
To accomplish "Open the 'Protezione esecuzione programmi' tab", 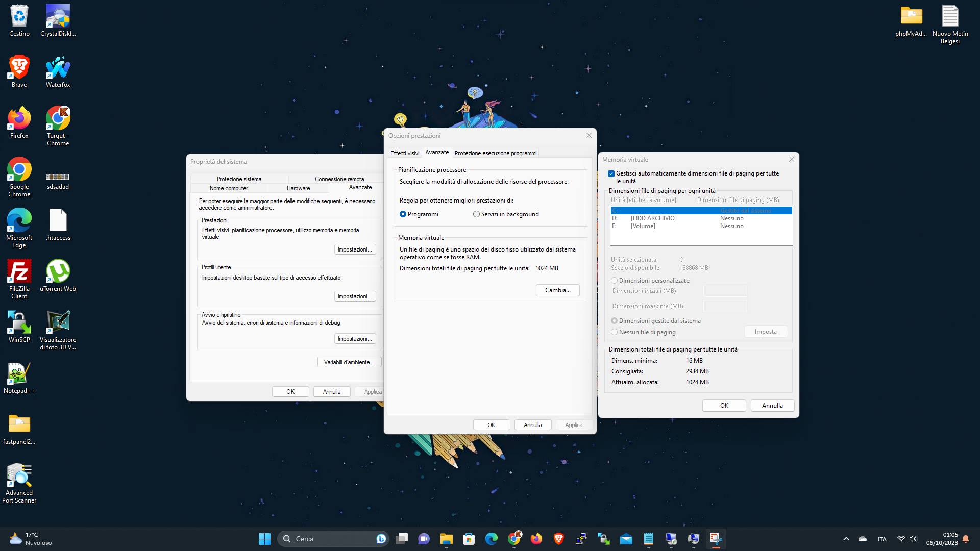I will click(495, 153).
